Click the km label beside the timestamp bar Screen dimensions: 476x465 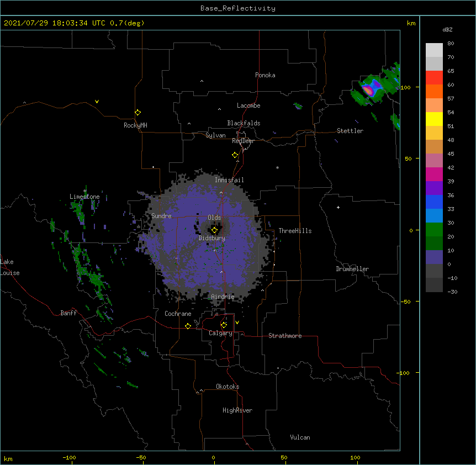(x=411, y=23)
